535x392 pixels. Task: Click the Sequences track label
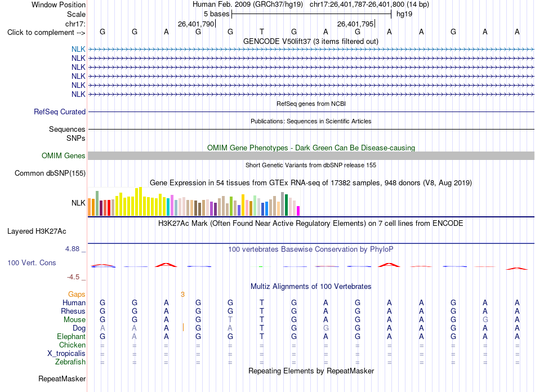click(67, 130)
